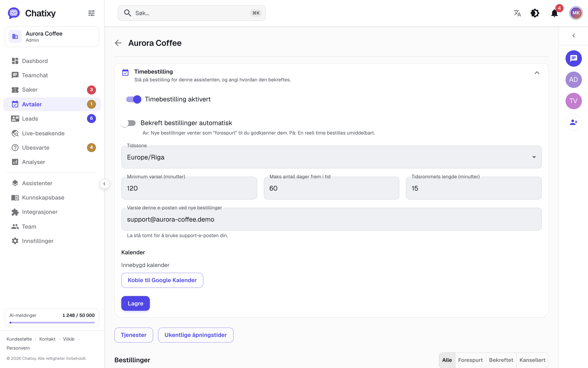Click the Lagre save button
Screen dimensions: 588x368
pyautogui.click(x=136, y=304)
